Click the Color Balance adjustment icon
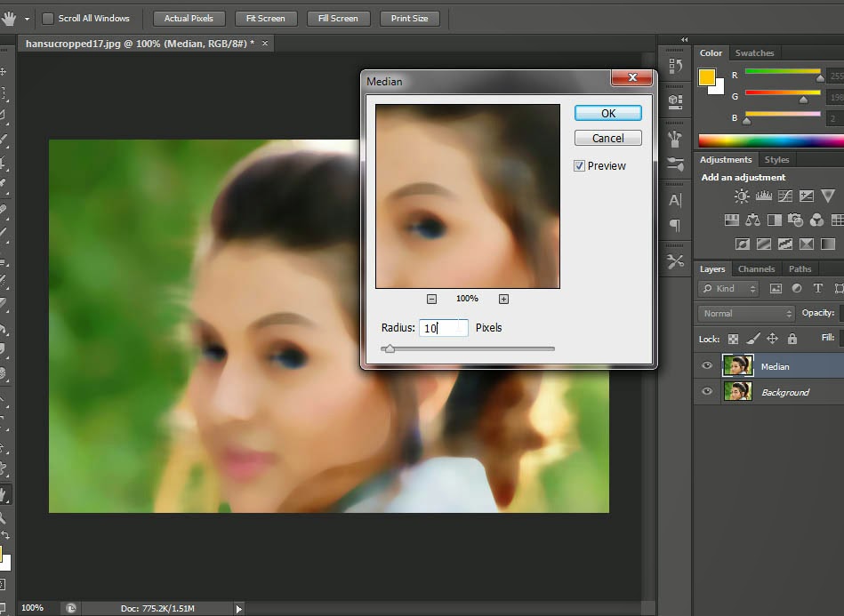Screen dimensions: 844x616 click(x=752, y=220)
